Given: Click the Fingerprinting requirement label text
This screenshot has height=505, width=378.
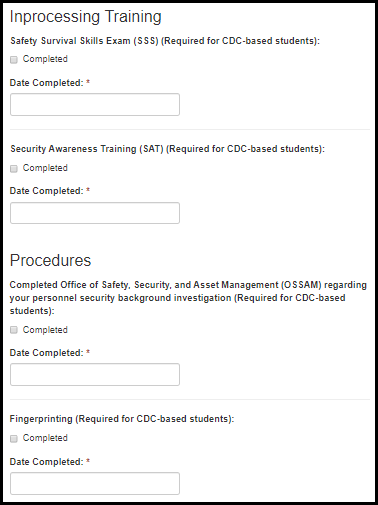Looking at the screenshot, I should coord(122,419).
